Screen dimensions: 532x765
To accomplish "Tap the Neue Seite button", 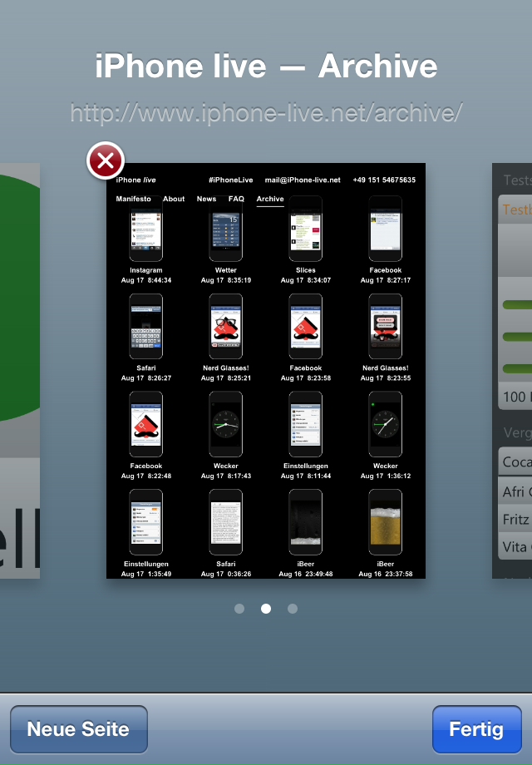I will pos(79,729).
